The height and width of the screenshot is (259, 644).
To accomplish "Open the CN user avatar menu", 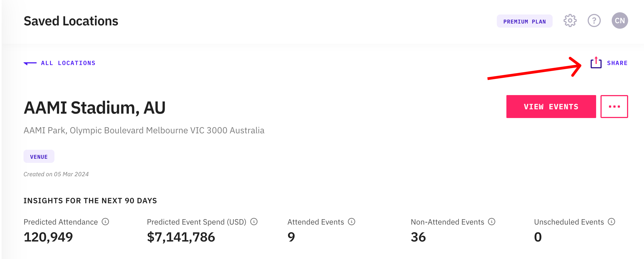I will click(x=620, y=21).
